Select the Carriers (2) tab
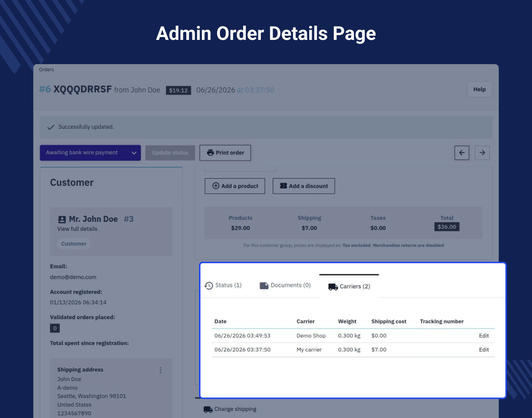Image resolution: width=532 pixels, height=418 pixels. [349, 286]
